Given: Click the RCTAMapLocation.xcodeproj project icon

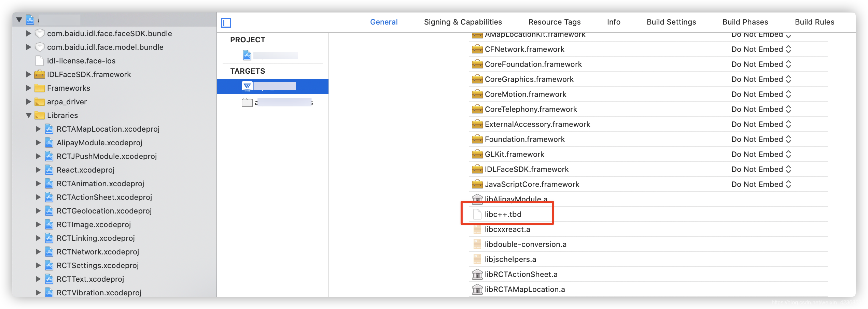Looking at the screenshot, I should [49, 129].
